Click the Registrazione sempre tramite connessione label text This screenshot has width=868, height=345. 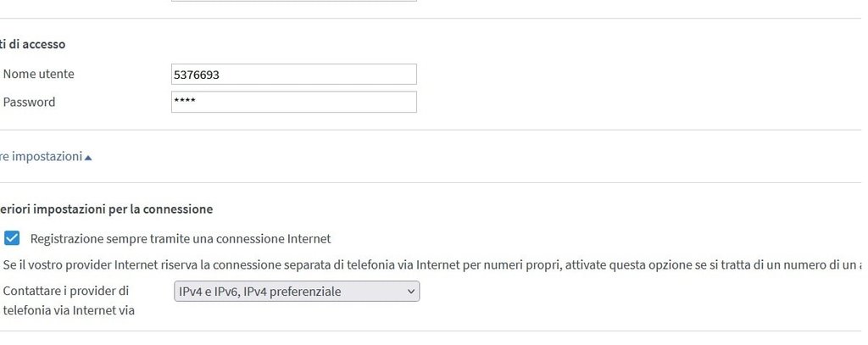[x=180, y=239]
